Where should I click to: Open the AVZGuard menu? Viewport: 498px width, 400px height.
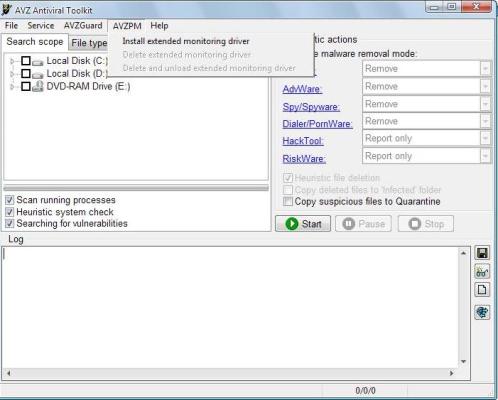coord(83,26)
